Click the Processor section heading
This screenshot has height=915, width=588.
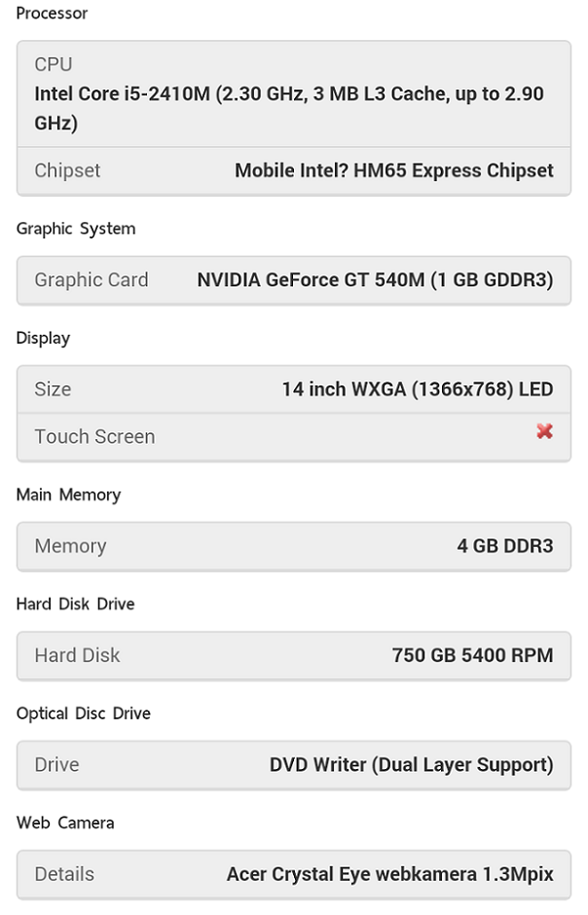tap(52, 14)
